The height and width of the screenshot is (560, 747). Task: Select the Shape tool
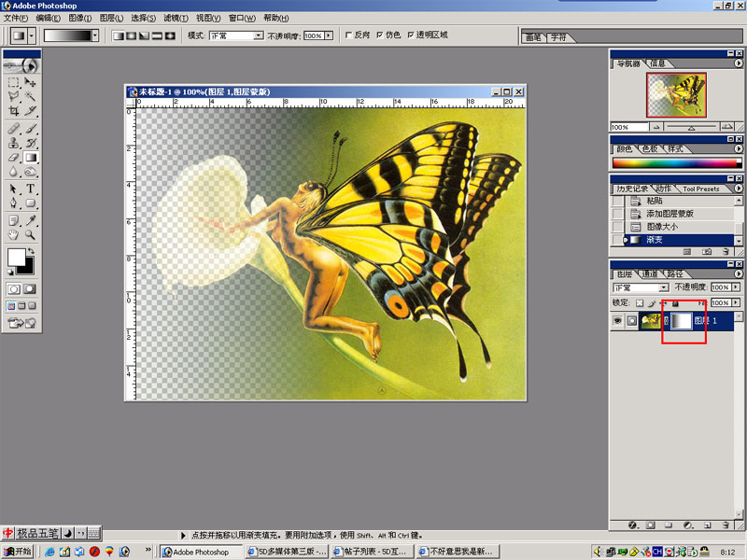coord(30,203)
